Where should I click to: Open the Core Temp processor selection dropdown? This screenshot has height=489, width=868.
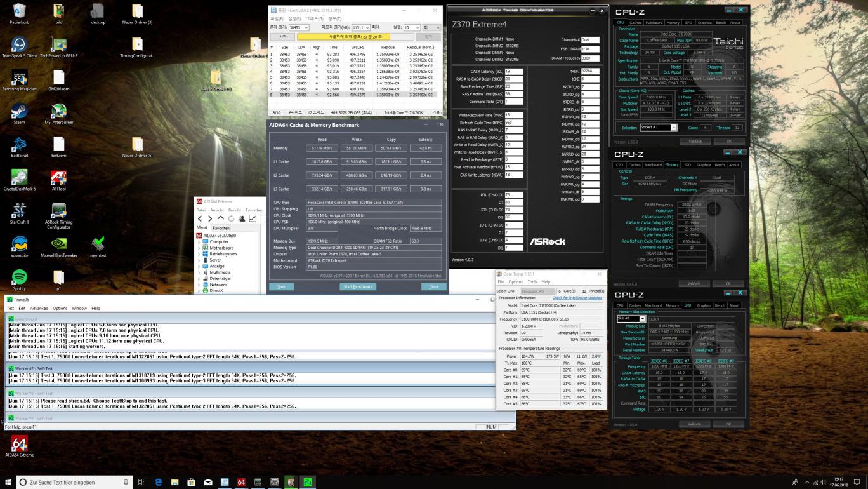click(x=537, y=291)
